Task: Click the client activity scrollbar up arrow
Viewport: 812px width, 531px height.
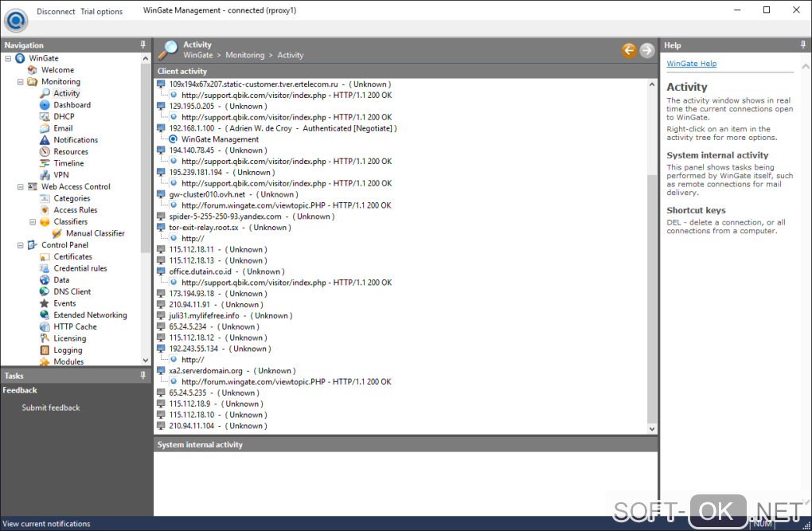Action: (652, 84)
